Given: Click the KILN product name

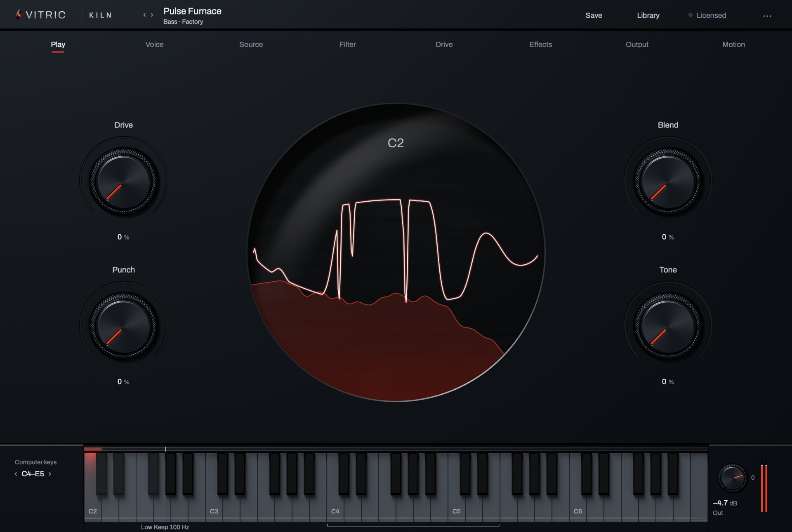Looking at the screenshot, I should click(101, 15).
